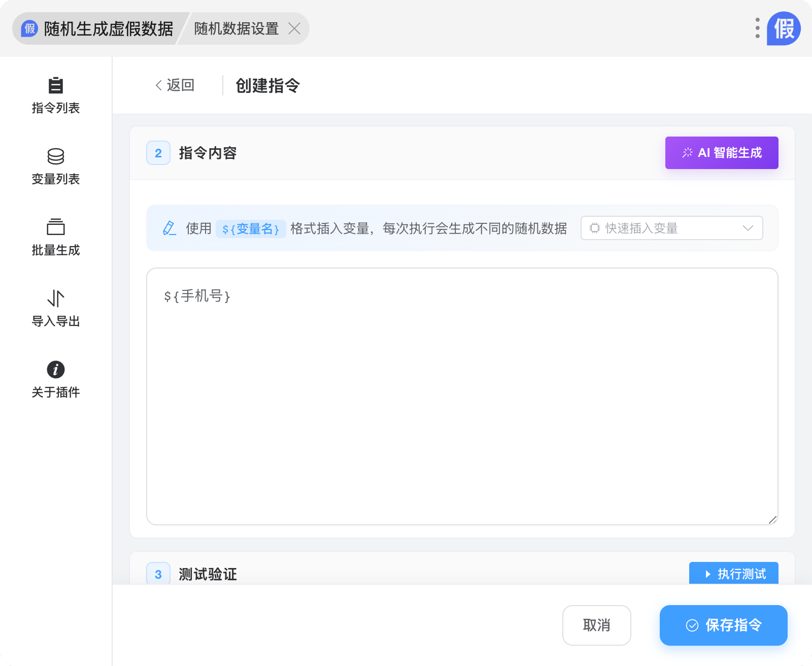The height and width of the screenshot is (666, 812).
Task: Run the 执行测试 button
Action: (733, 574)
